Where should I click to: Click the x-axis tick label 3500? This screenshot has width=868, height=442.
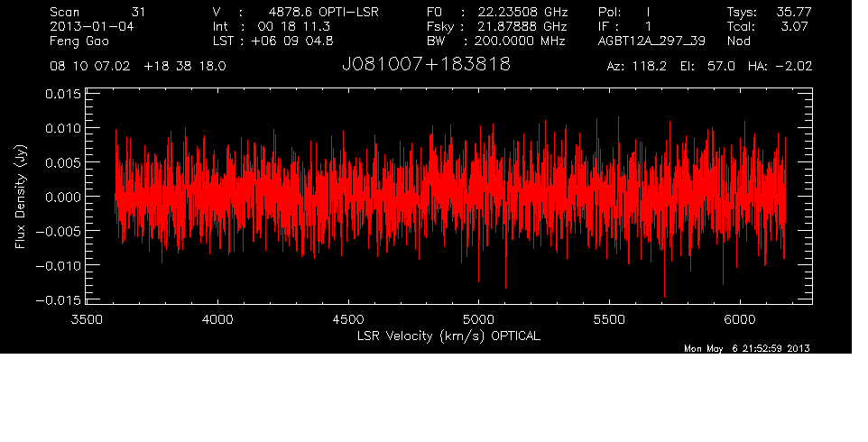click(x=87, y=319)
